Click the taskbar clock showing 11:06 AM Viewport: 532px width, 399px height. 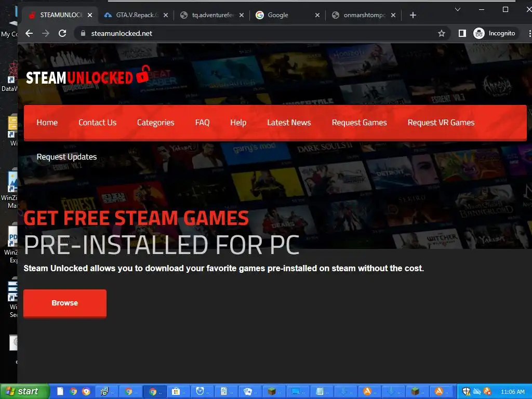pos(513,392)
